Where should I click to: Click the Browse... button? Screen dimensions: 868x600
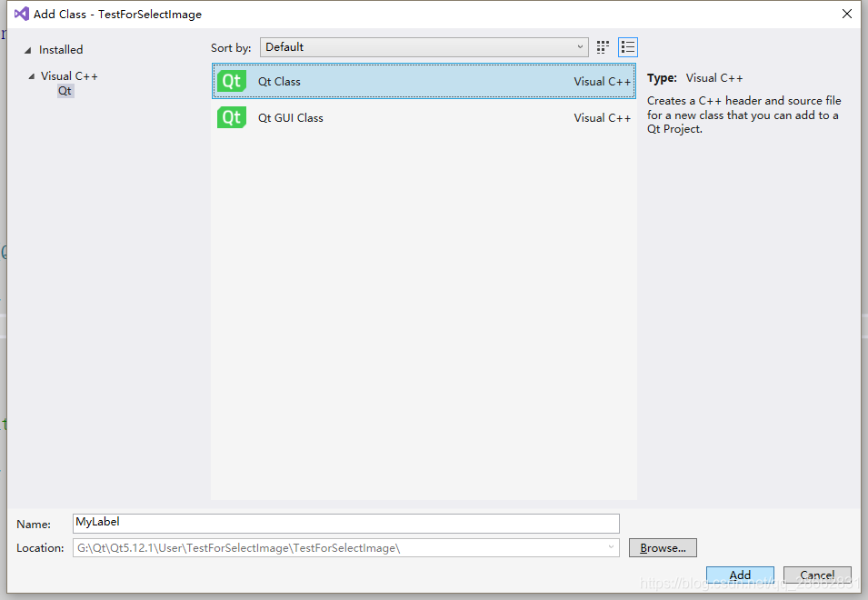pyautogui.click(x=663, y=548)
